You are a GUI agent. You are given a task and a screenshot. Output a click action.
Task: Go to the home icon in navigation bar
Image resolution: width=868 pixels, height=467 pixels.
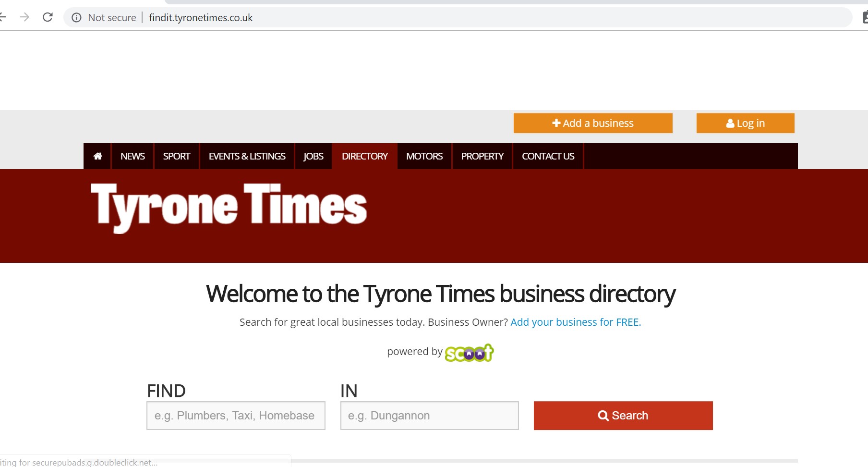tap(97, 156)
